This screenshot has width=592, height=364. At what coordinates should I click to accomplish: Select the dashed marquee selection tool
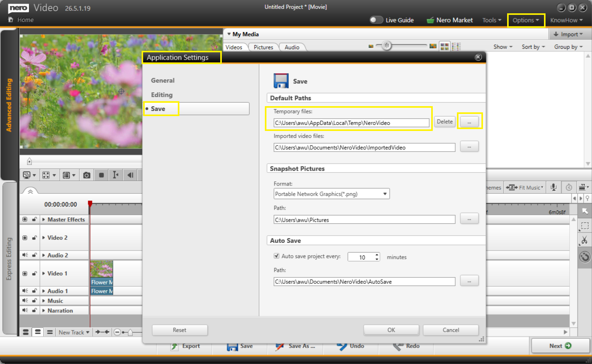click(x=585, y=226)
